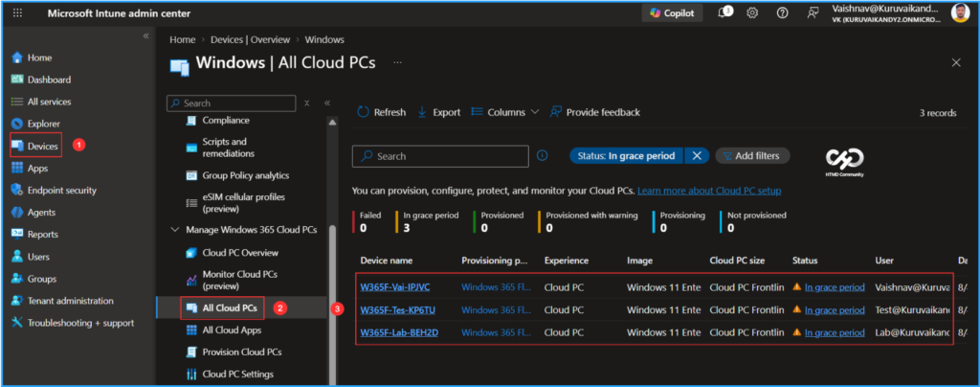980x387 pixels.
Task: Sort by Status column header
Action: tap(805, 261)
